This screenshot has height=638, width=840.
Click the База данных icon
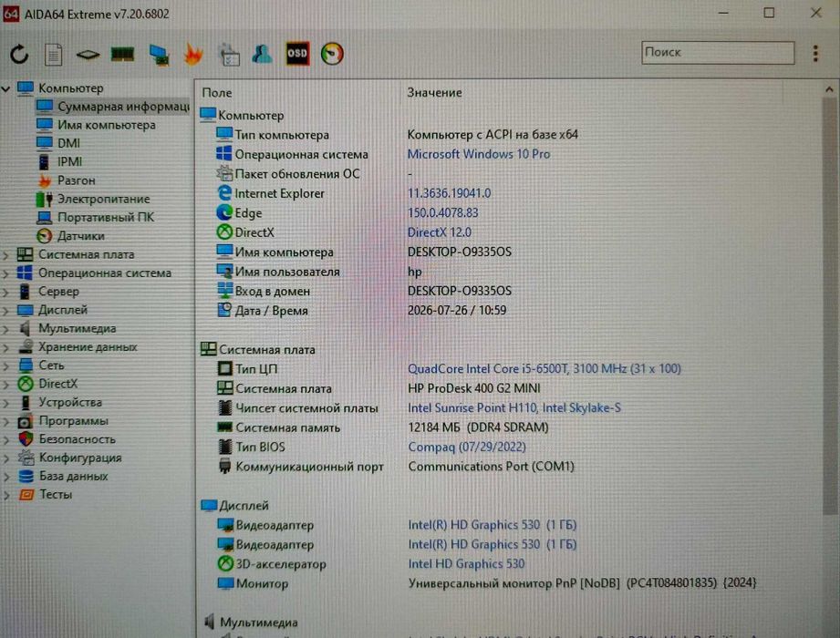click(x=26, y=477)
